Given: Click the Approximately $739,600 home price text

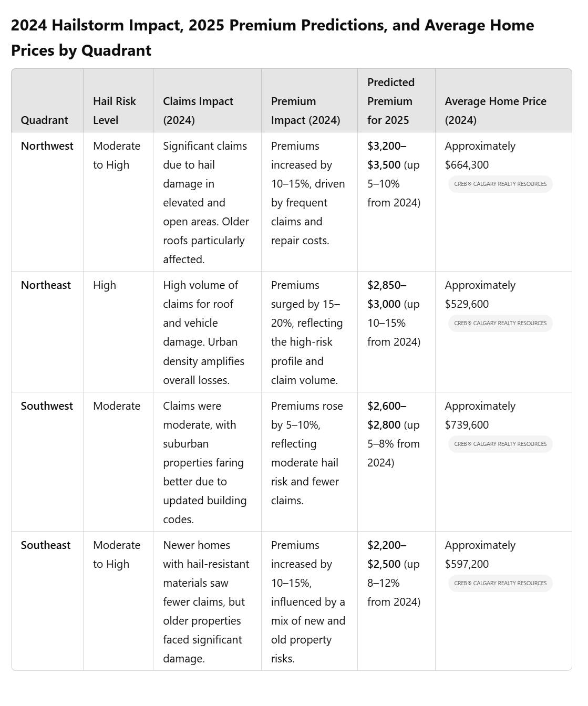Looking at the screenshot, I should (480, 416).
